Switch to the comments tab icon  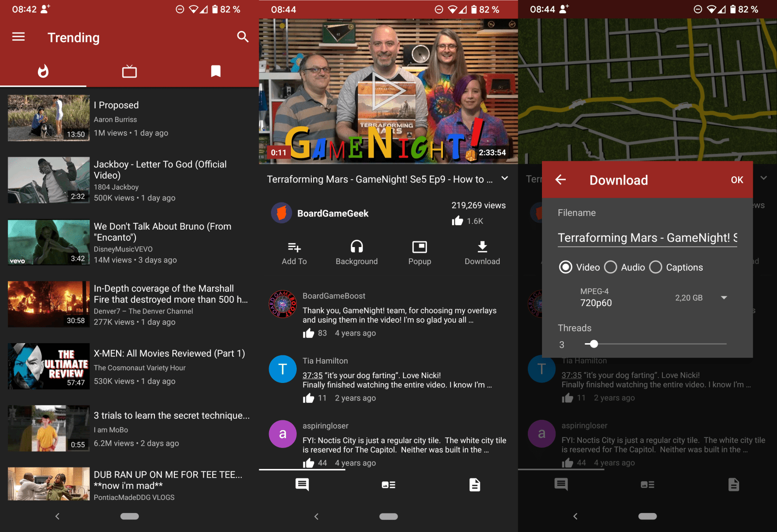(x=302, y=484)
